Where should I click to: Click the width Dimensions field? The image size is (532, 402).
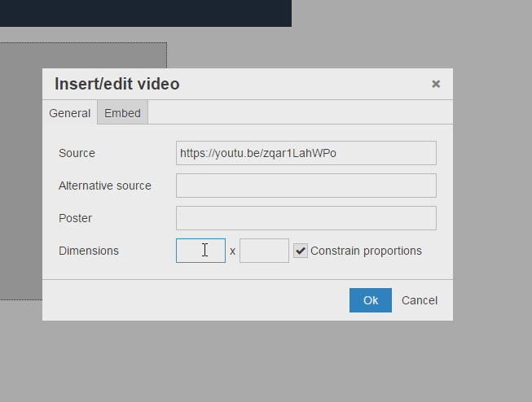click(200, 251)
